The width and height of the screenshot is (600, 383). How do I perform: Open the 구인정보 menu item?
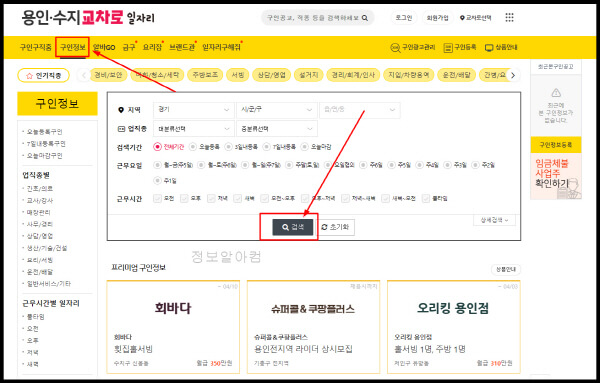click(x=72, y=47)
